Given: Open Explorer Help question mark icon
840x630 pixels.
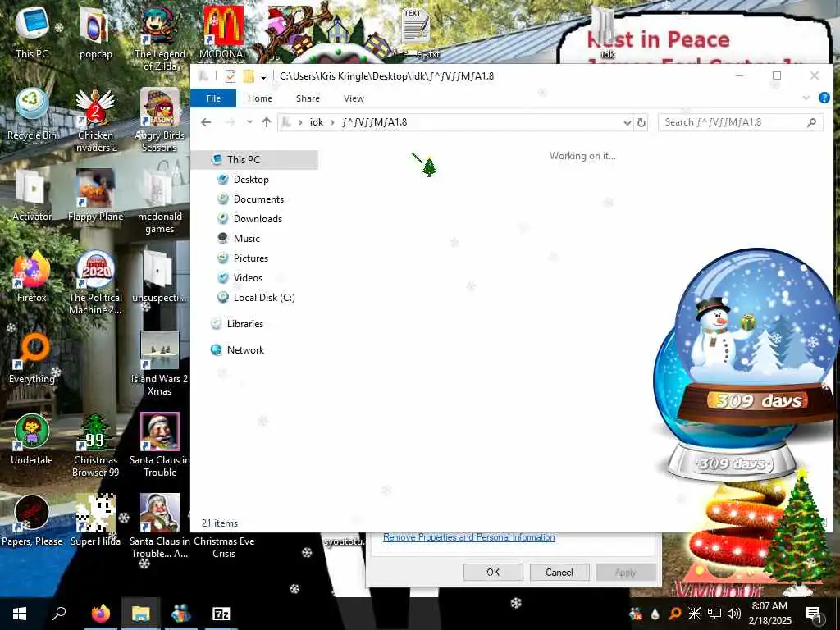Looking at the screenshot, I should 824,98.
